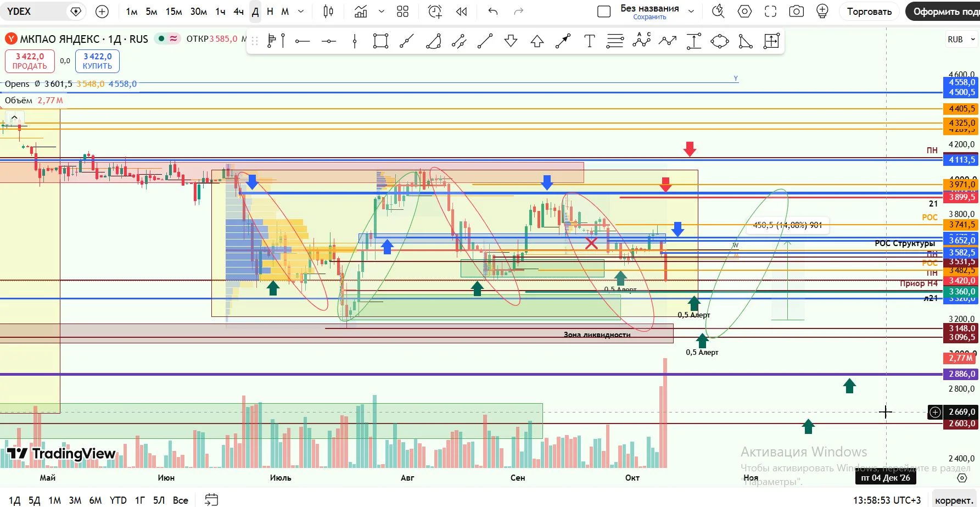980x507 pixels.
Task: Collapse the indicator legend arrow
Action: tap(14, 117)
